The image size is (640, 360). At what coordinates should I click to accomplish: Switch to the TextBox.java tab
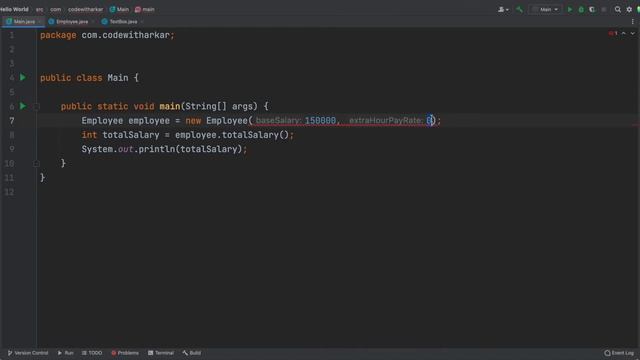(x=123, y=22)
